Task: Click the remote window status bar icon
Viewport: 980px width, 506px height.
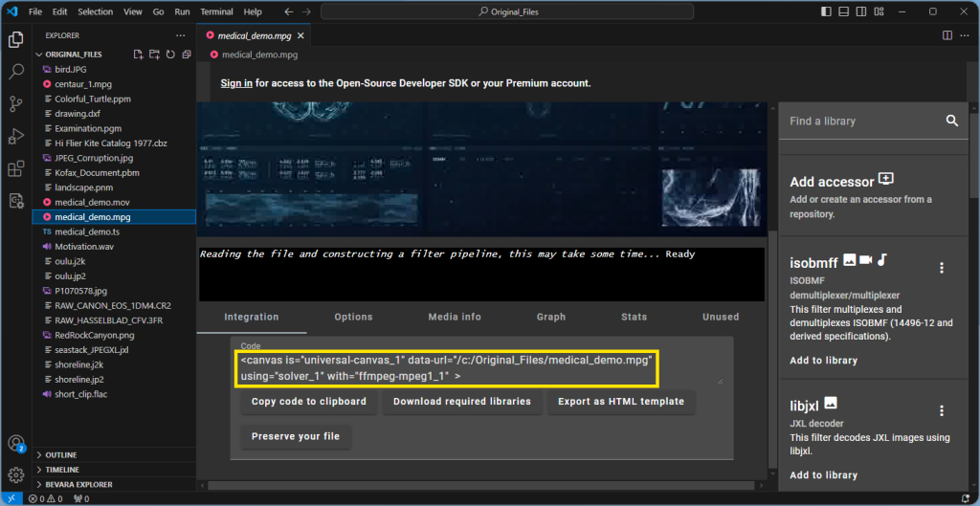Action: (11, 498)
